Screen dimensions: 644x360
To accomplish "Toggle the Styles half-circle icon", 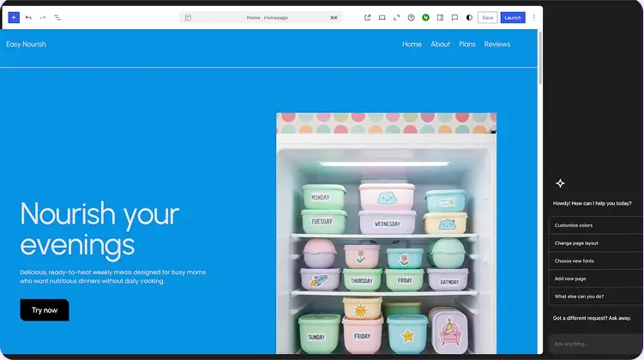I will [x=469, y=17].
